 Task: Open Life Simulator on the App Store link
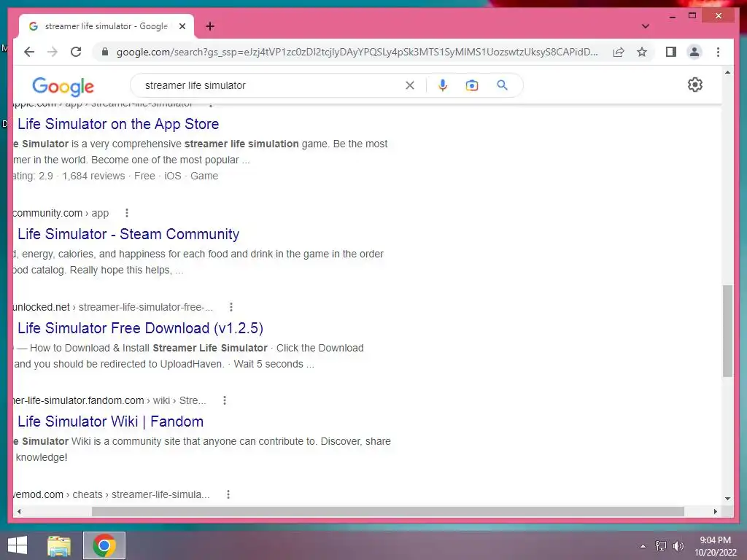[x=118, y=124]
